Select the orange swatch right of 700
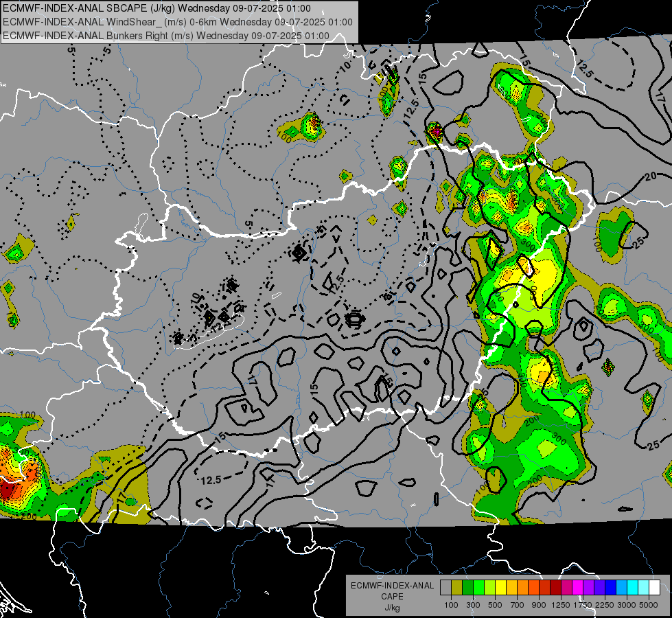 click(x=523, y=588)
